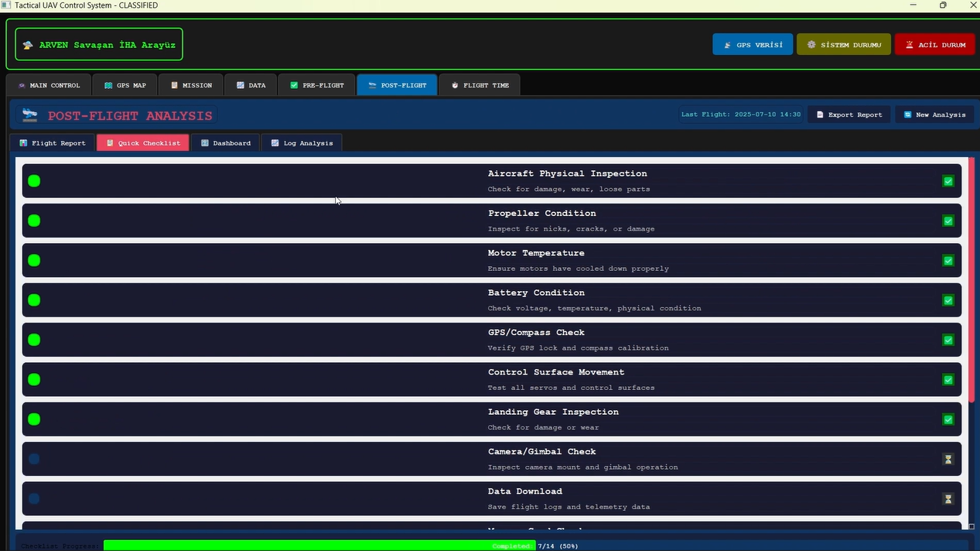Click the green status dot for Landing Gear Inspection
The height and width of the screenshot is (551, 980).
34,419
